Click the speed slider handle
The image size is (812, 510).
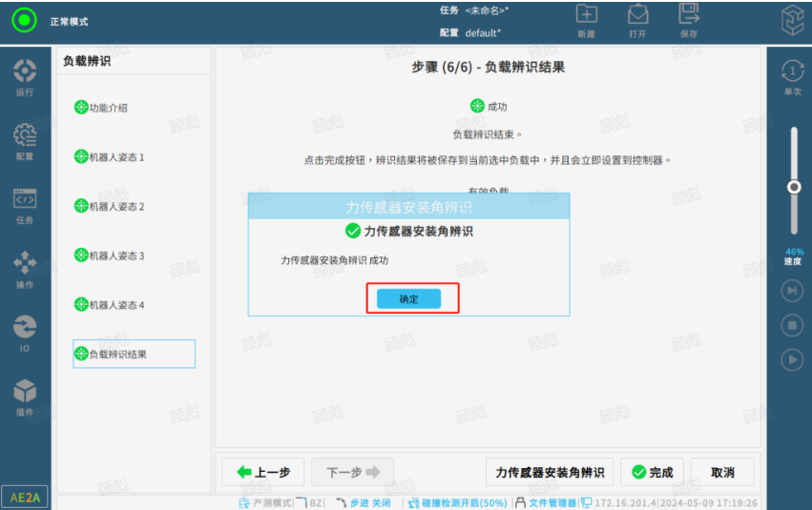[793, 187]
